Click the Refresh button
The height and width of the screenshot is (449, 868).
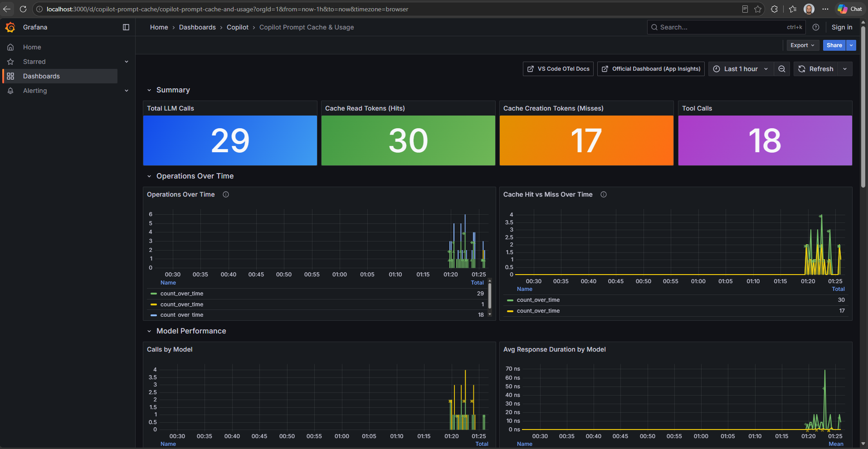816,69
